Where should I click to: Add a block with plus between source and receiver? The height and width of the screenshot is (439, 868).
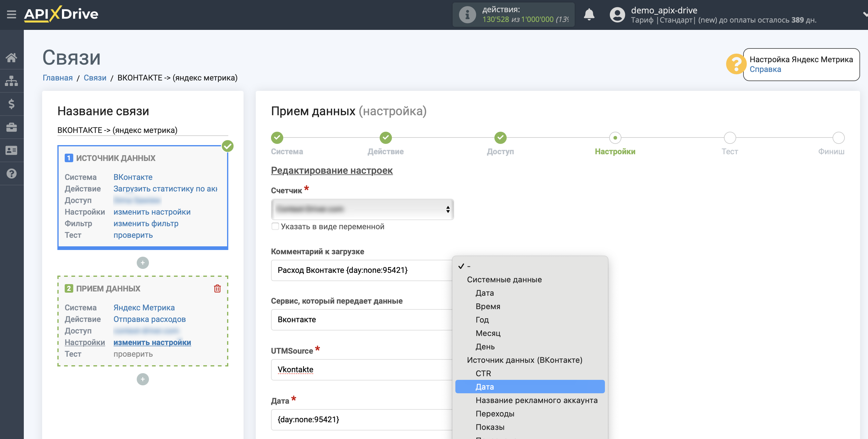143,262
